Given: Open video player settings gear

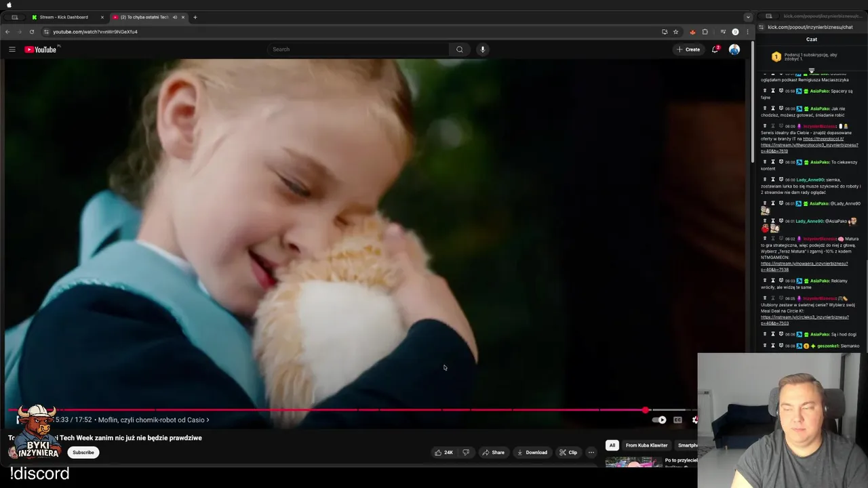Looking at the screenshot, I should point(694,420).
